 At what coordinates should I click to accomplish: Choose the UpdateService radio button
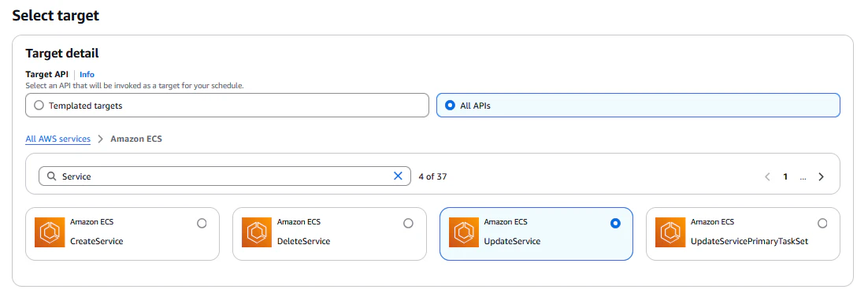(x=615, y=223)
